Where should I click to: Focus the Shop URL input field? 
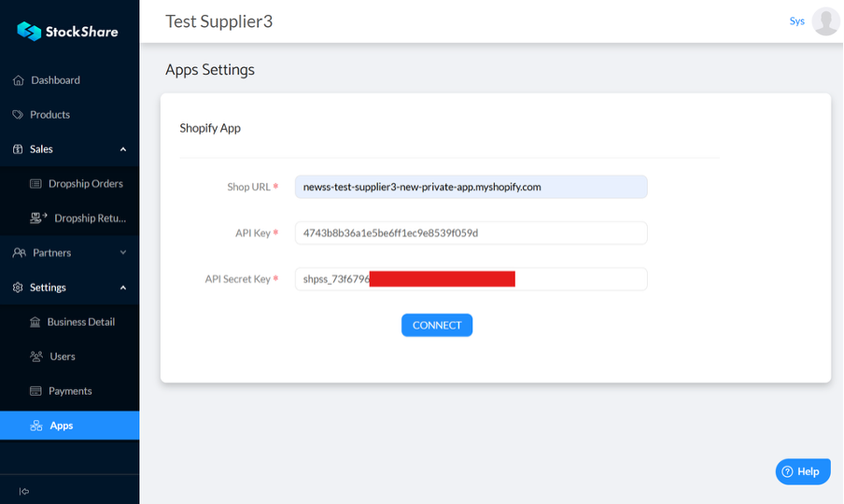(471, 187)
